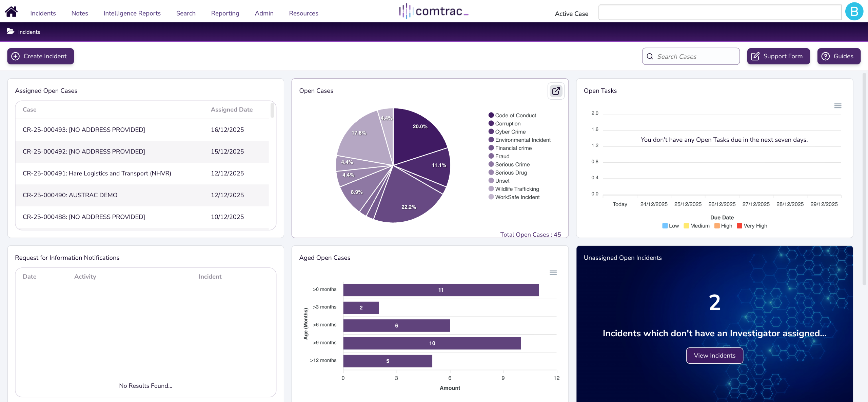The height and width of the screenshot is (402, 868).
Task: Open the Resources menu
Action: [x=303, y=13]
